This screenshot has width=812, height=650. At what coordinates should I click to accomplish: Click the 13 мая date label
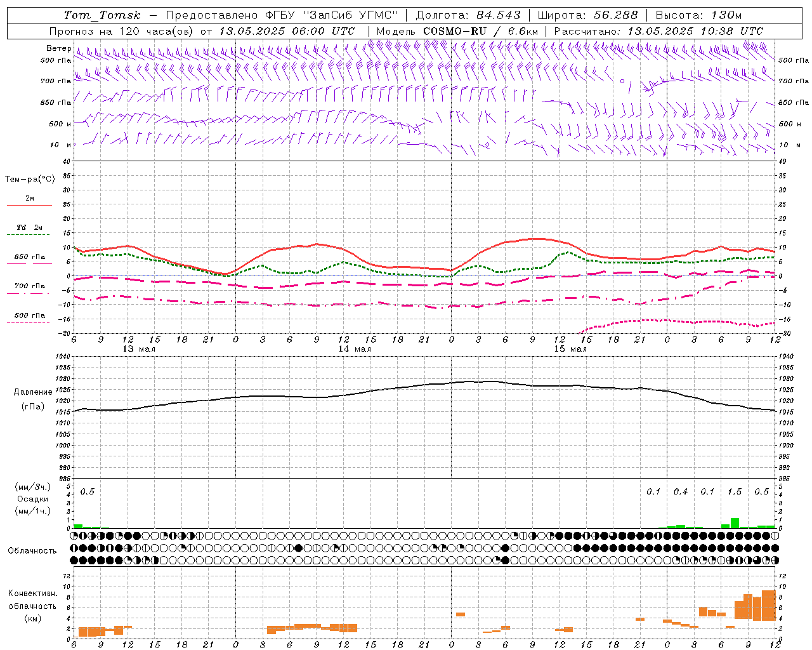[x=139, y=349]
